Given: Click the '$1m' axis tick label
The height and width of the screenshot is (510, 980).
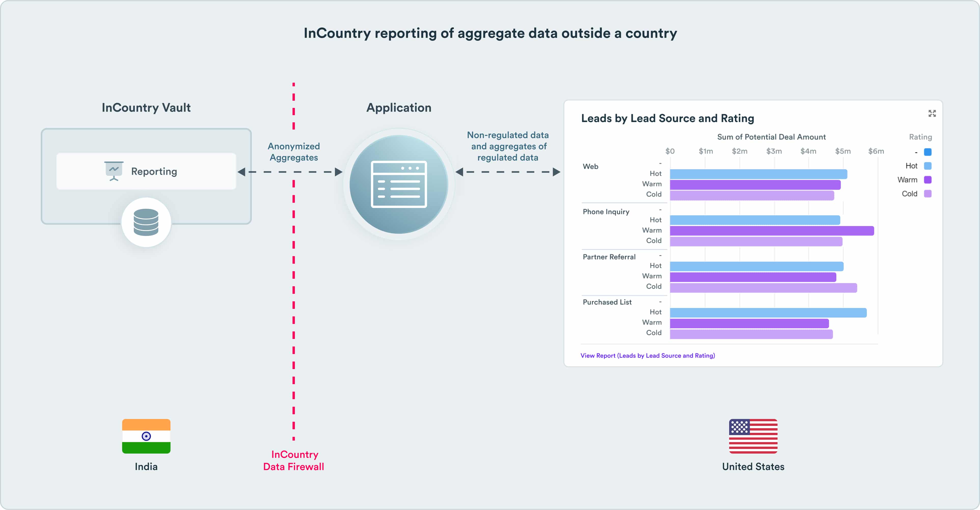Looking at the screenshot, I should (x=706, y=151).
